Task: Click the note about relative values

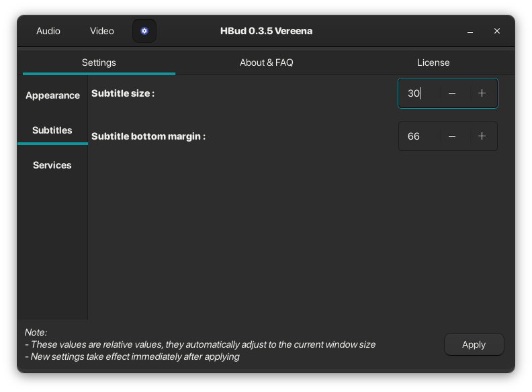Action: 200,344
